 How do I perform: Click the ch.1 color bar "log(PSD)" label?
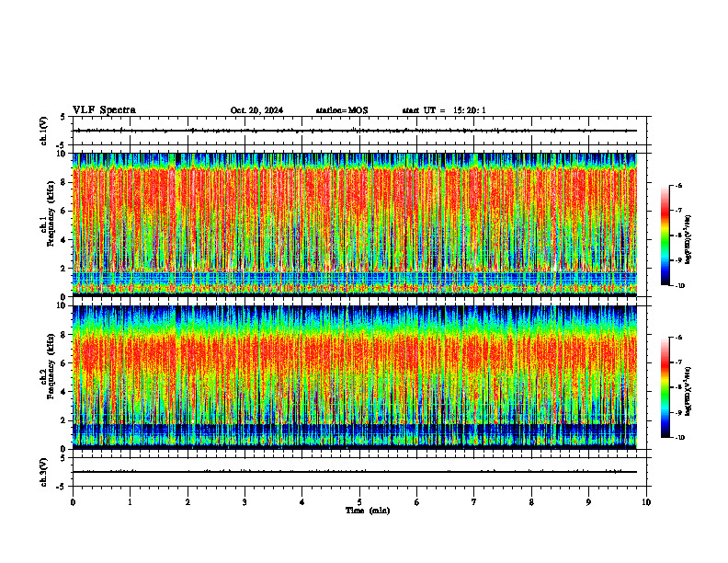click(688, 240)
